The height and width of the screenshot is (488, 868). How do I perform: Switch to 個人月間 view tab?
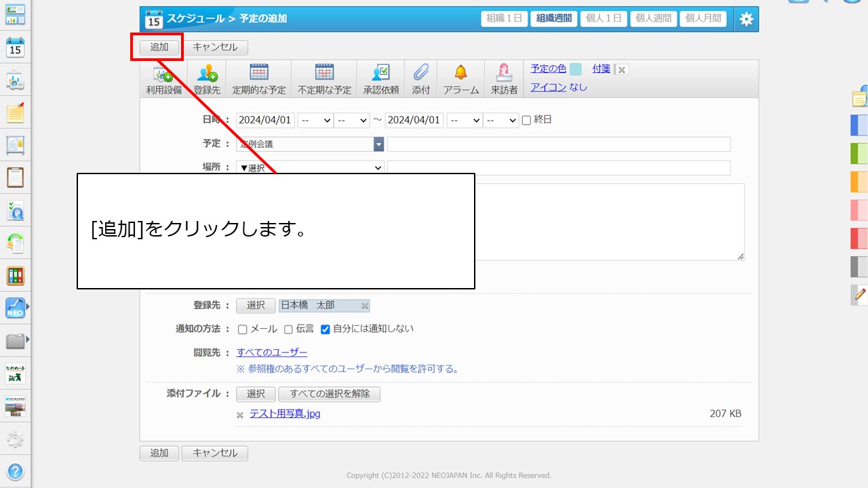(703, 19)
